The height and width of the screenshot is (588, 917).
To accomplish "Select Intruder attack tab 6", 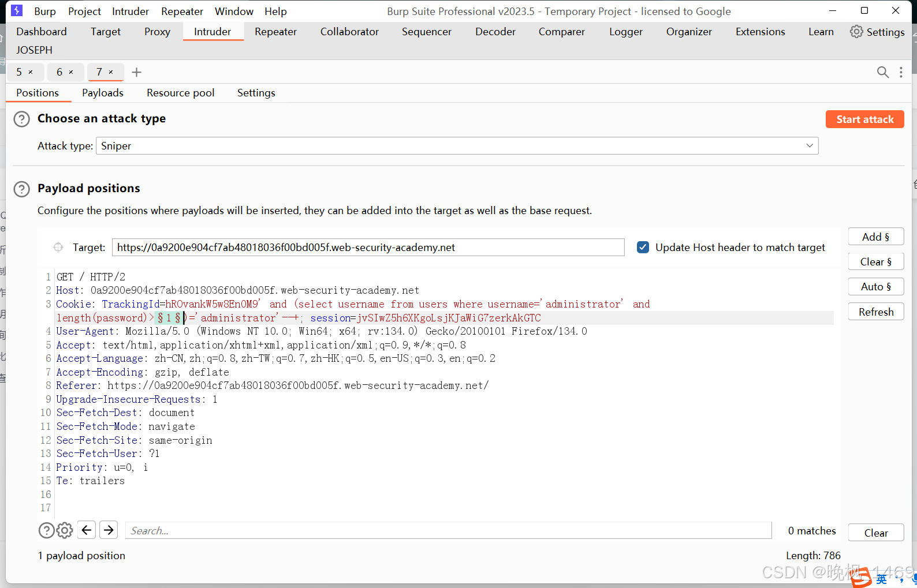I will click(59, 72).
